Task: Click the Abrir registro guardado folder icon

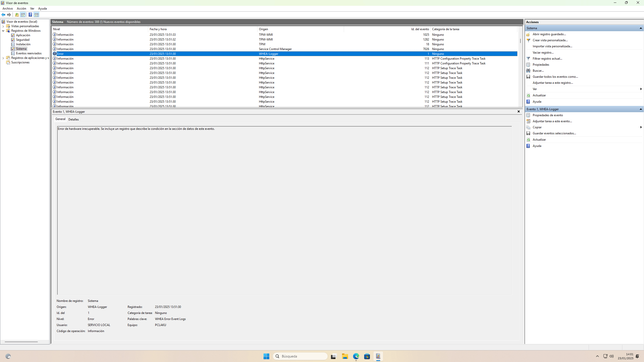Action: point(528,34)
